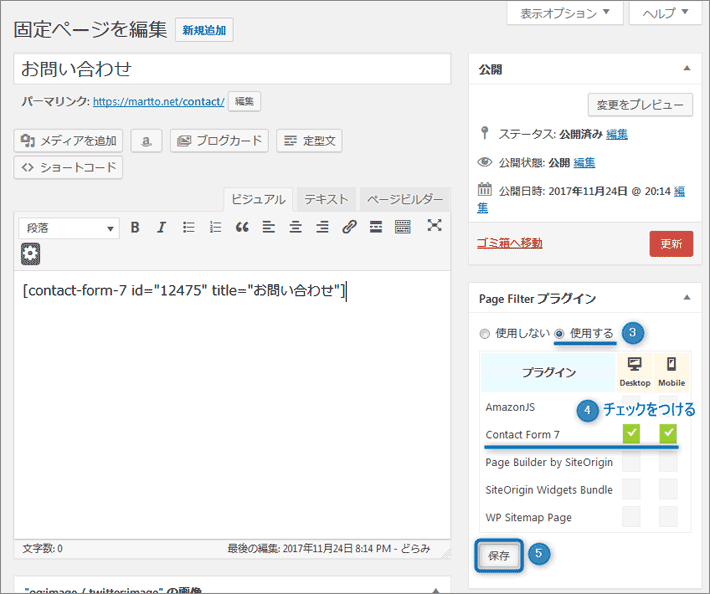Expand the 表示オプション screen options
The image size is (710, 594).
tap(565, 13)
